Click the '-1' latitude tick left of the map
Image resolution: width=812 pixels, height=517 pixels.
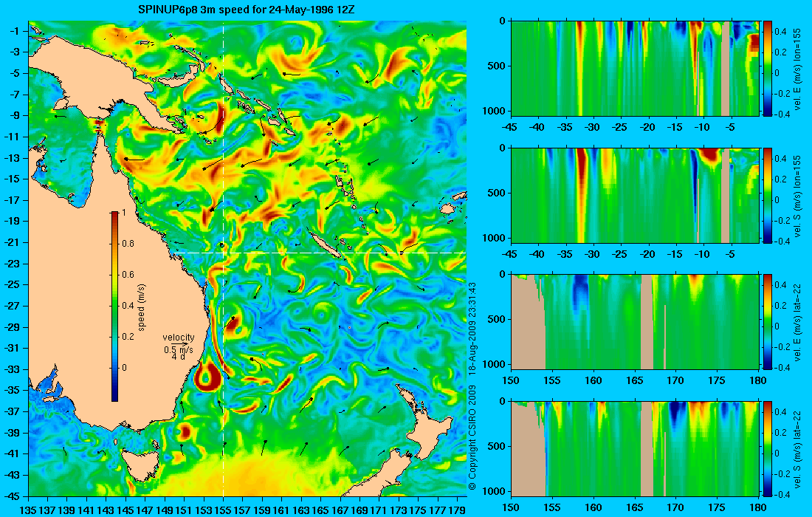coord(13,31)
